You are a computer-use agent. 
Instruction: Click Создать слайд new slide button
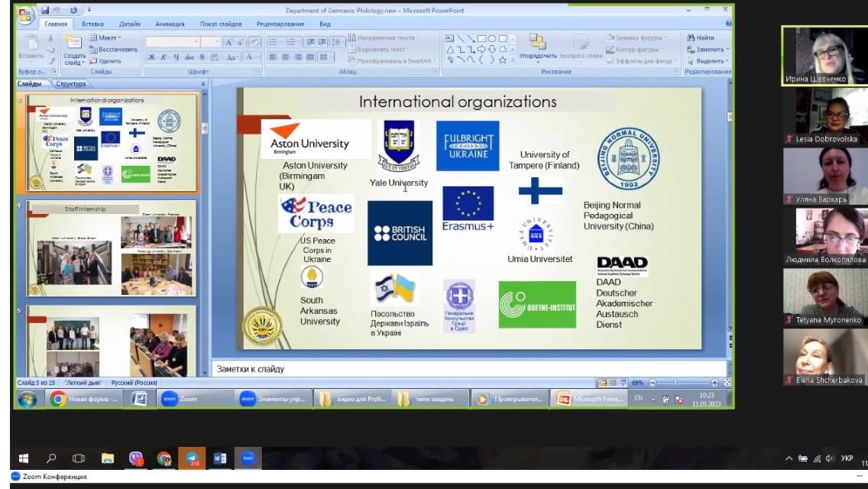(x=73, y=50)
